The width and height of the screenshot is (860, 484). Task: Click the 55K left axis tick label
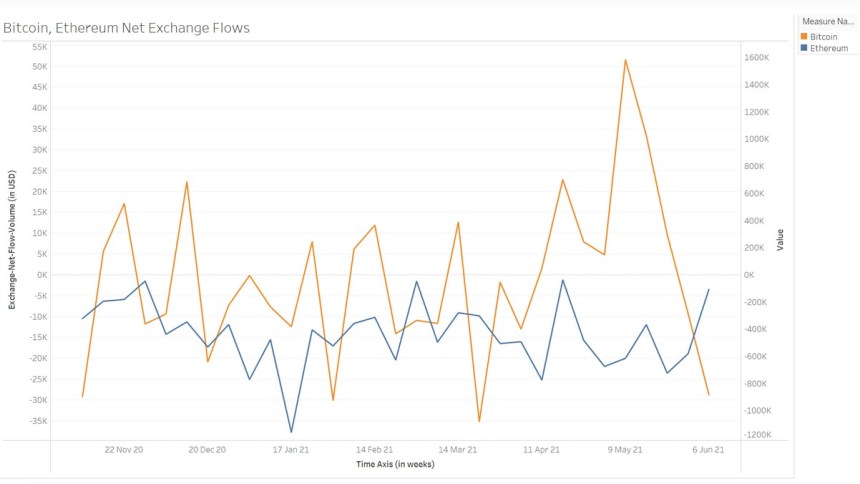[39, 47]
